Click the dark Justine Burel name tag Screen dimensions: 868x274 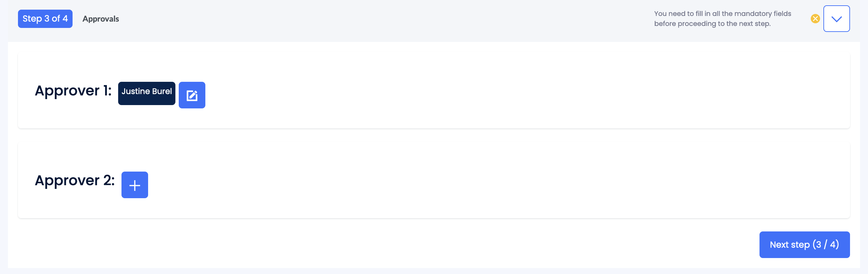click(x=146, y=93)
